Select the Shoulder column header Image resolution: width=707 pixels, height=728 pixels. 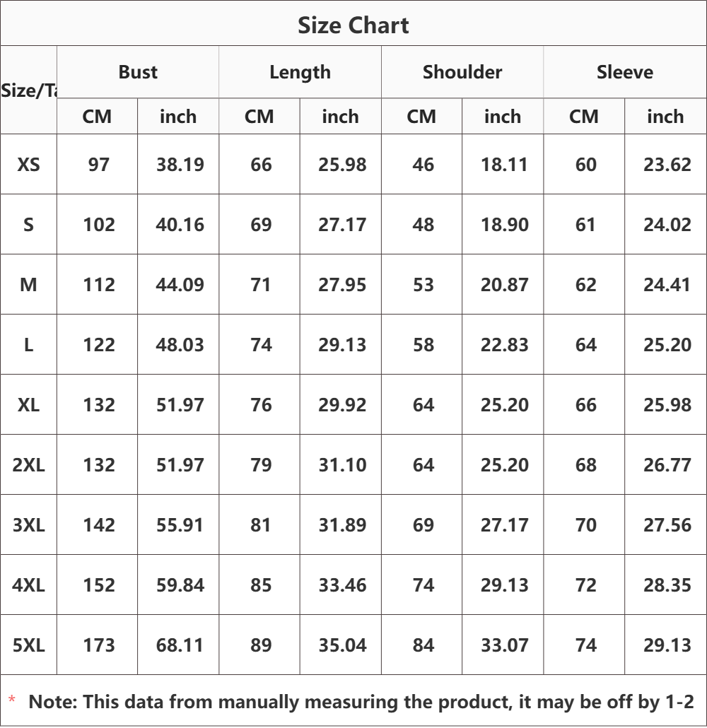click(462, 72)
